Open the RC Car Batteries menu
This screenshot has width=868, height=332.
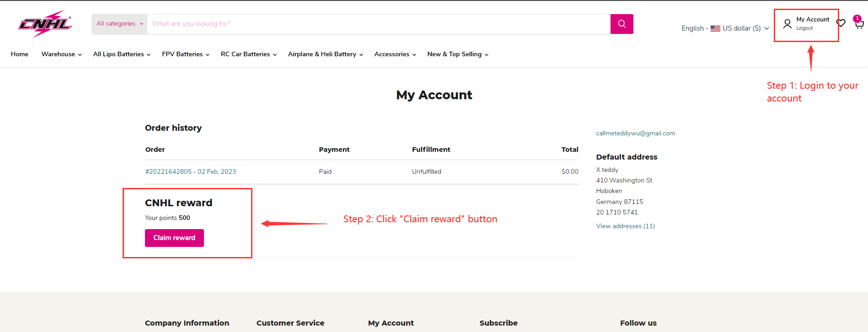pyautogui.click(x=248, y=54)
